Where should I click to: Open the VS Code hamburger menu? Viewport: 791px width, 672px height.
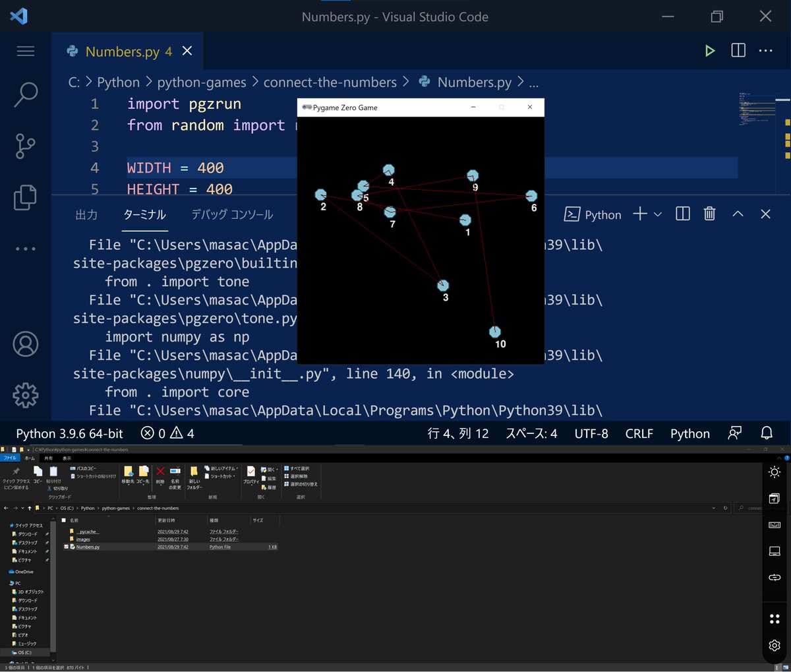[x=26, y=51]
